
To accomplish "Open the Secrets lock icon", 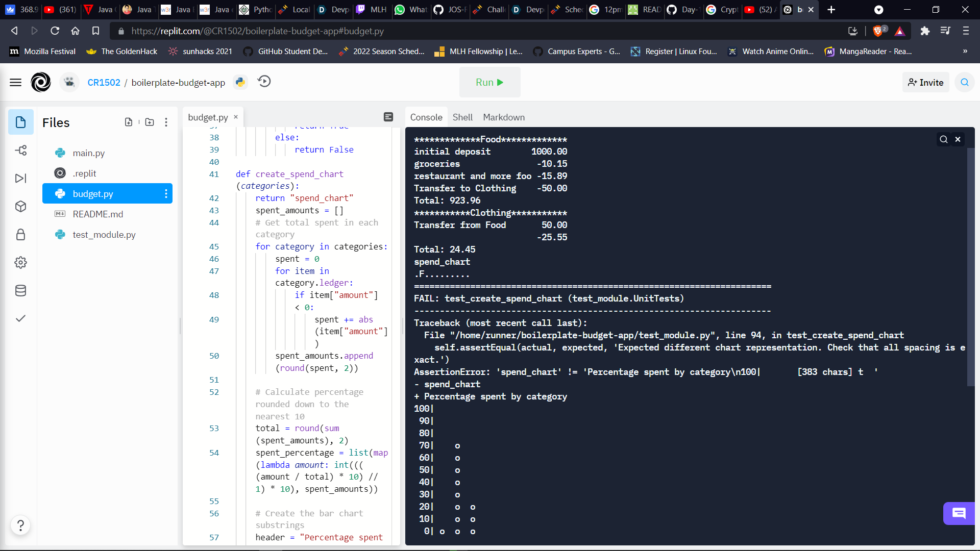I will point(21,235).
